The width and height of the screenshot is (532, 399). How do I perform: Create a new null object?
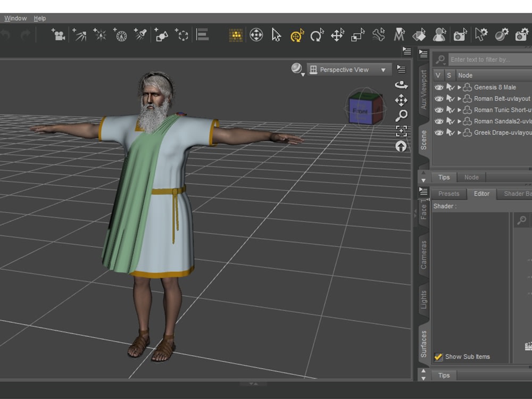181,35
